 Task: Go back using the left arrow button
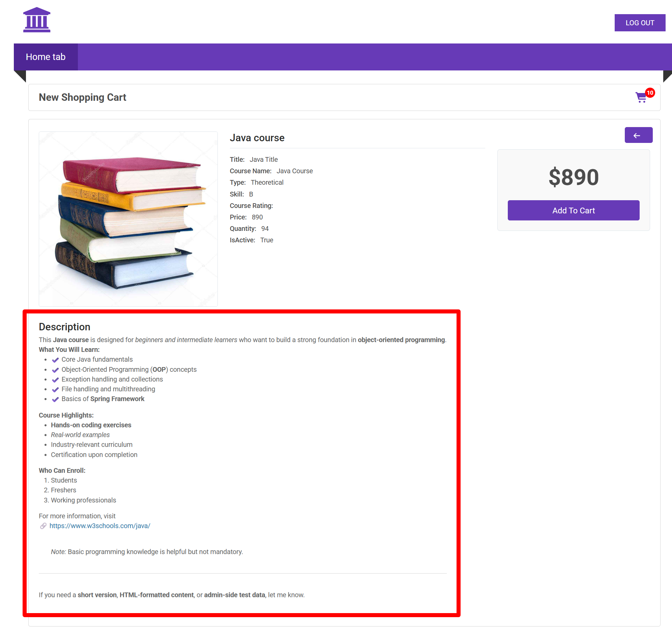point(638,135)
